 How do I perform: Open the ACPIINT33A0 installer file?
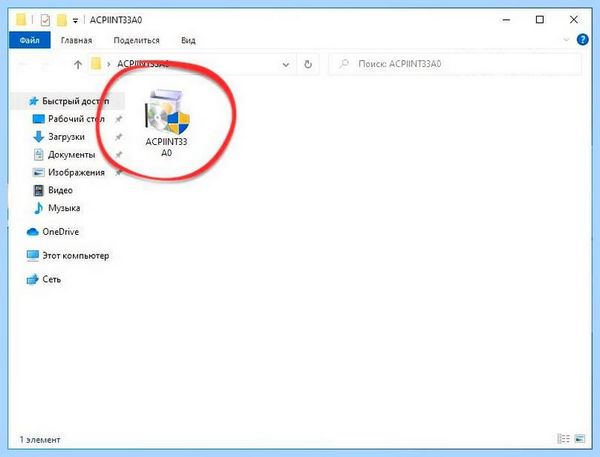point(166,123)
